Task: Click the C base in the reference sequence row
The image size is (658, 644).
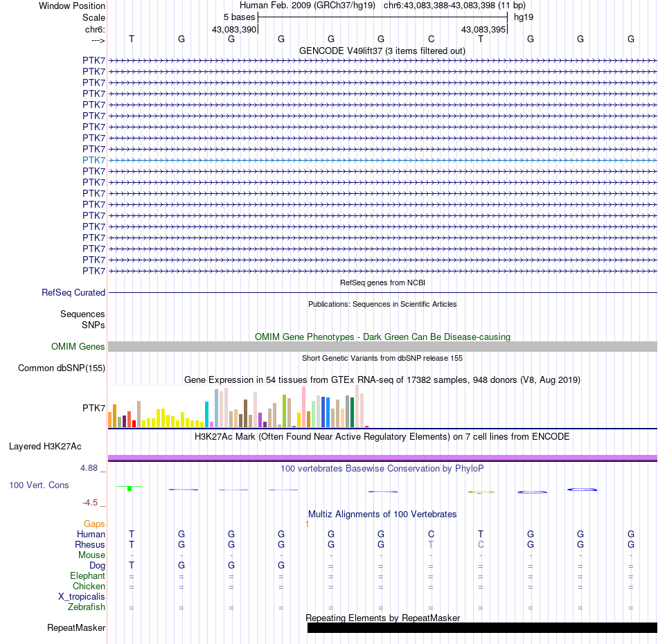Action: (x=431, y=39)
